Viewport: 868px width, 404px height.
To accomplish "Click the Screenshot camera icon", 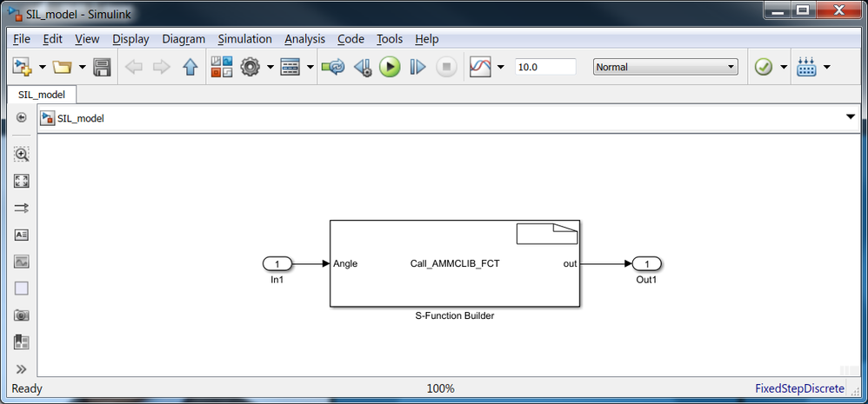I will [x=22, y=315].
